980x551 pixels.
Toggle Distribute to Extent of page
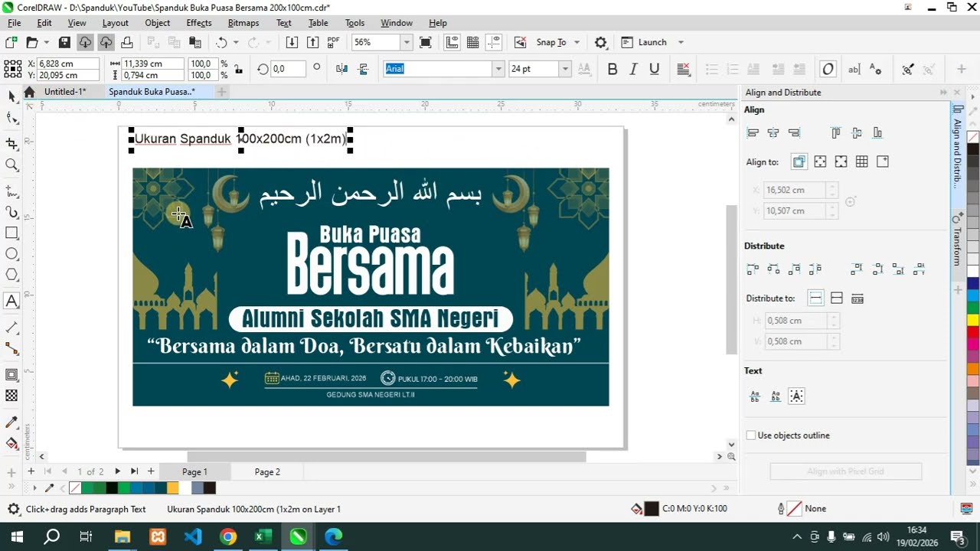836,298
